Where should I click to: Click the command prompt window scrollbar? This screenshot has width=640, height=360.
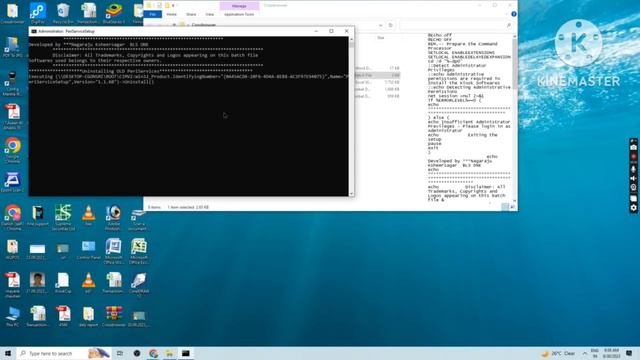tap(351, 116)
